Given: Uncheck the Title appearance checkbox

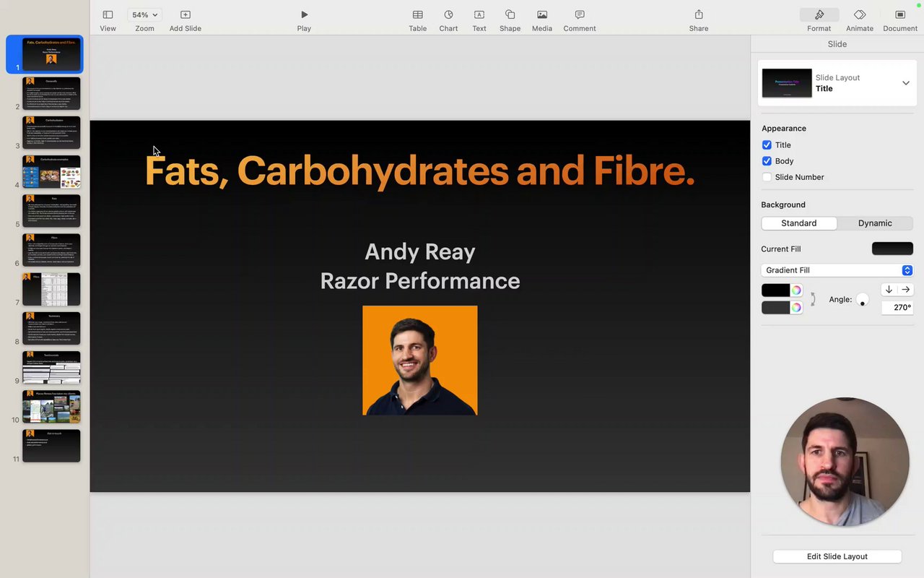Looking at the screenshot, I should click(767, 145).
